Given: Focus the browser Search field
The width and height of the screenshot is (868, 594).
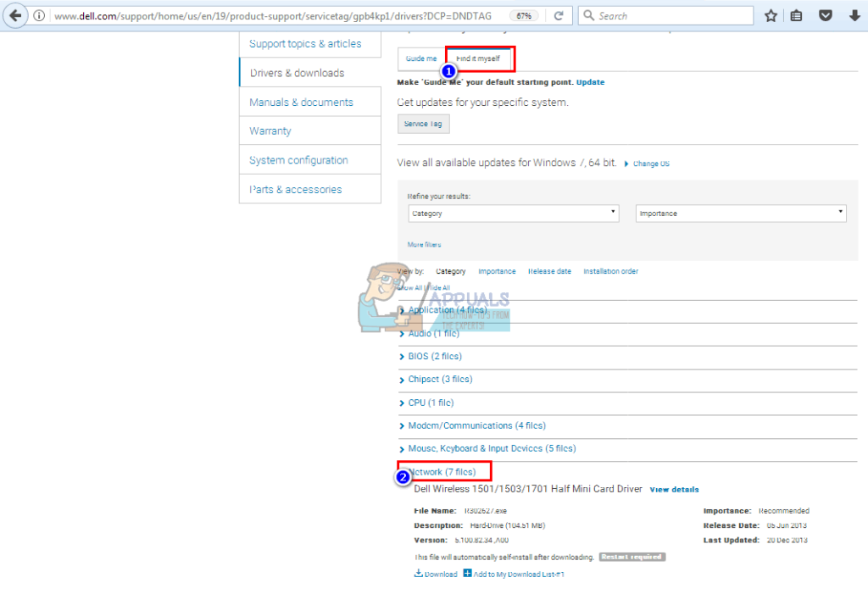Looking at the screenshot, I should click(665, 15).
